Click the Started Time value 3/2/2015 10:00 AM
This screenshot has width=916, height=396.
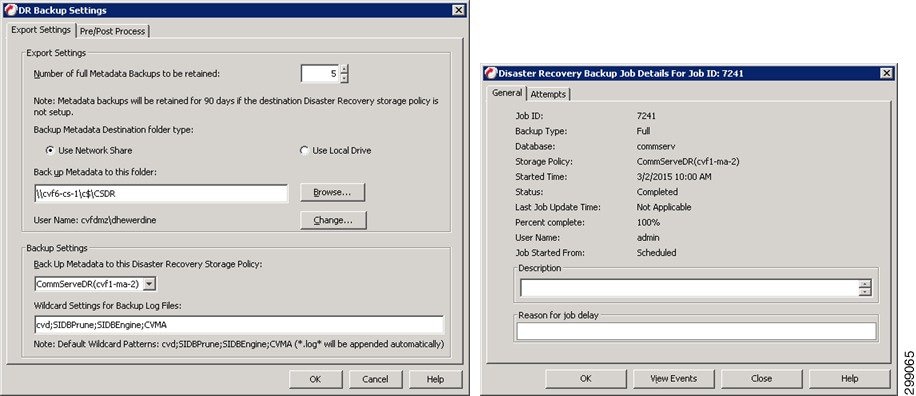coord(674,177)
